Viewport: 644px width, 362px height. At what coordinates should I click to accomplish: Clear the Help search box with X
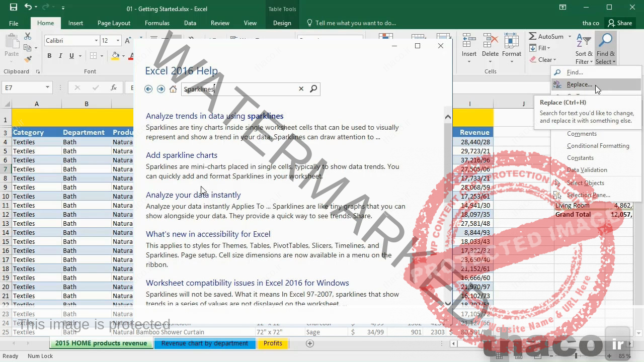pos(301,89)
